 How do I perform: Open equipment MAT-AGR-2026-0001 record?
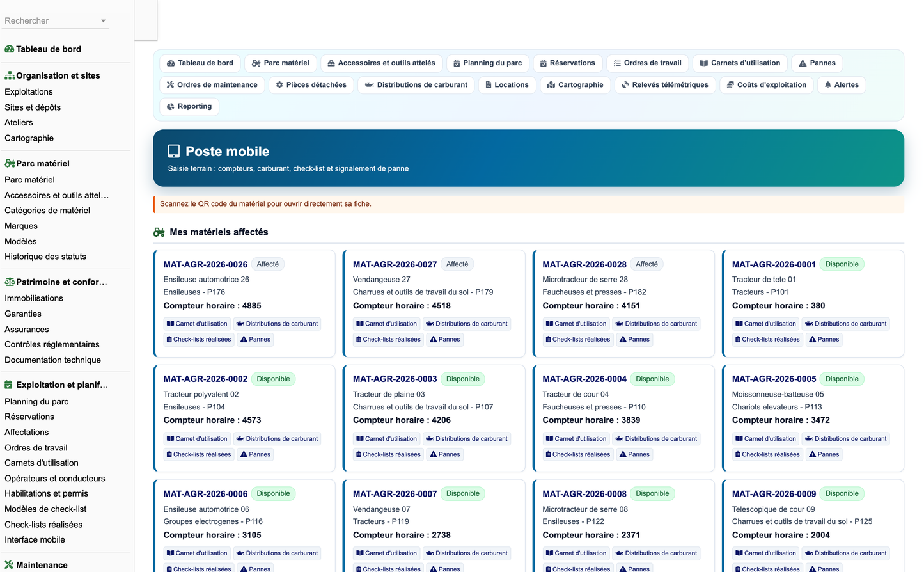(x=774, y=264)
